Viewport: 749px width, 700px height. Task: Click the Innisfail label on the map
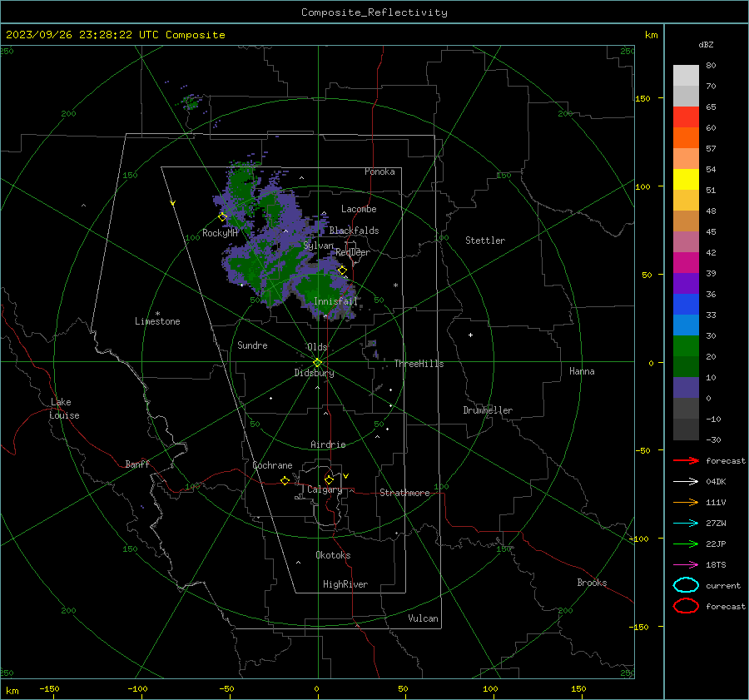pyautogui.click(x=335, y=301)
